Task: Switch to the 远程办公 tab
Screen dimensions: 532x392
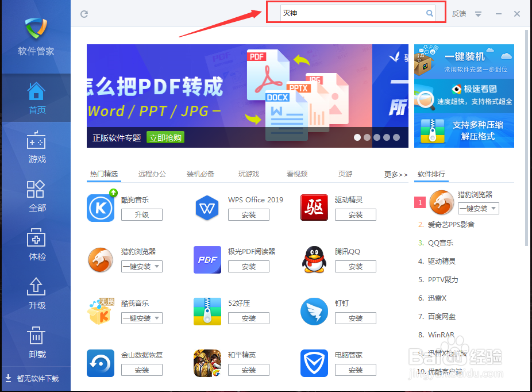Action: tap(152, 174)
